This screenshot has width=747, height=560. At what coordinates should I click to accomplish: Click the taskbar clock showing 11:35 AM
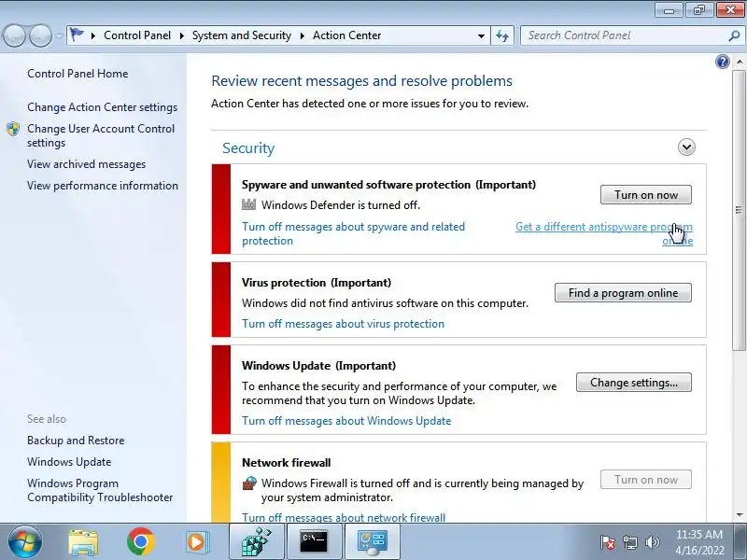[x=699, y=542]
